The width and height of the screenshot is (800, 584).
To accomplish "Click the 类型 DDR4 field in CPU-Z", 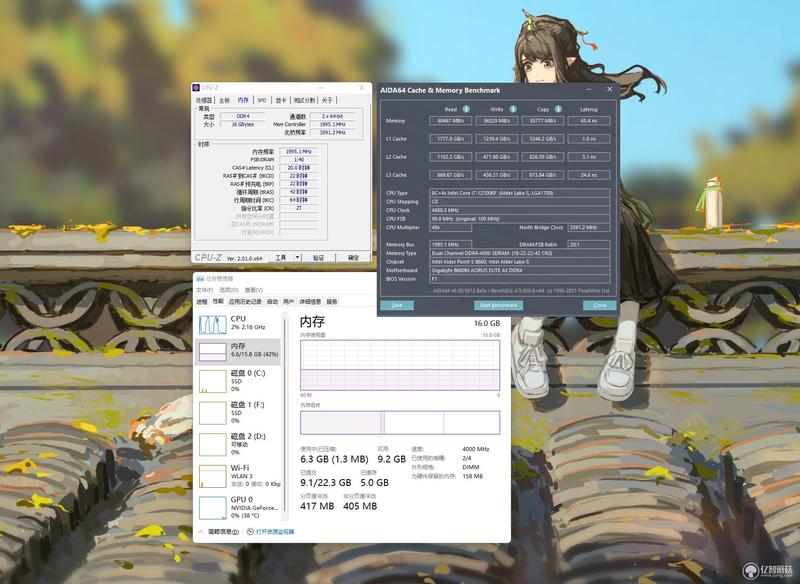I will tap(243, 116).
